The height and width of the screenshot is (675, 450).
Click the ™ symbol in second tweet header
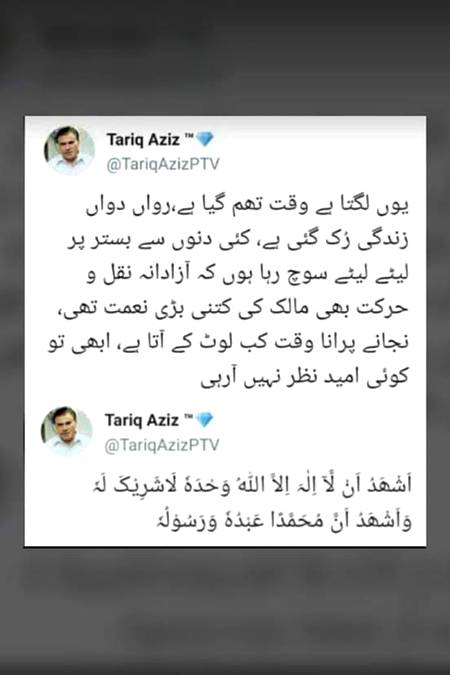pyautogui.click(x=188, y=417)
